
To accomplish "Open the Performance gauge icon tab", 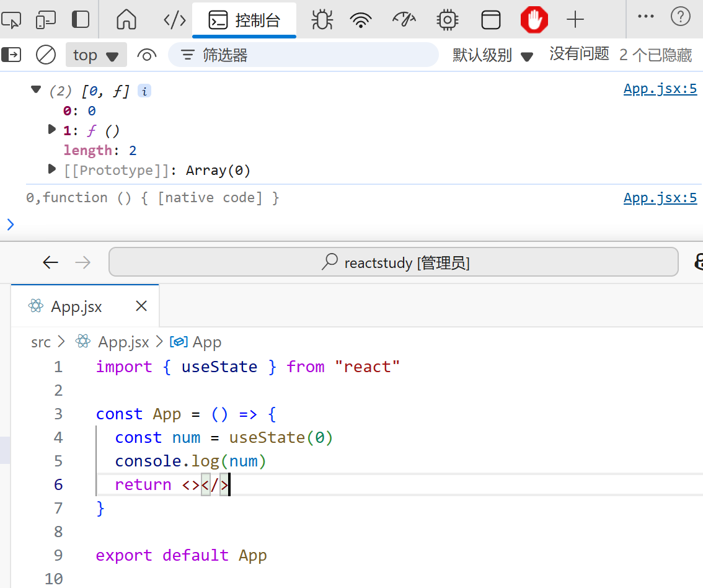I will click(404, 20).
